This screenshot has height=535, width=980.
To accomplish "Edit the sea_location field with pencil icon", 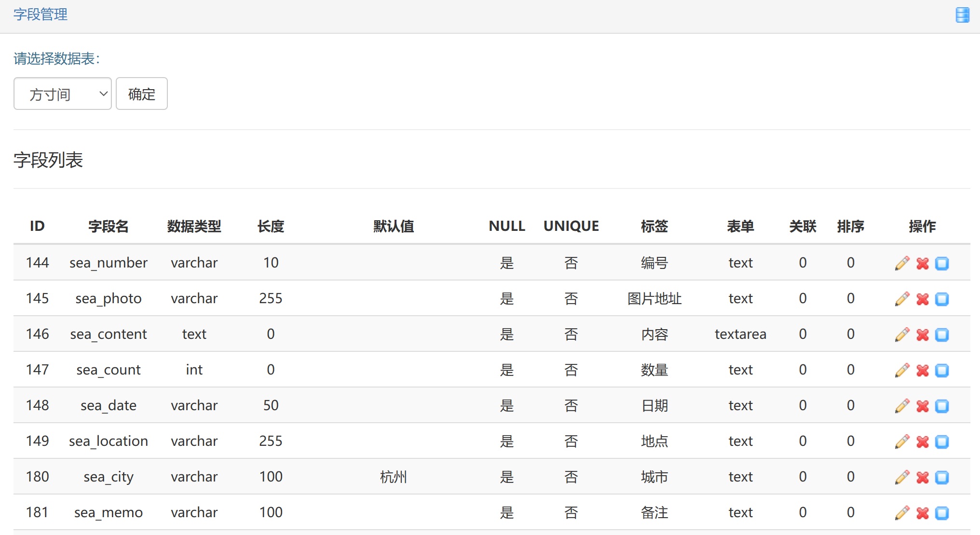I will pyautogui.click(x=902, y=441).
